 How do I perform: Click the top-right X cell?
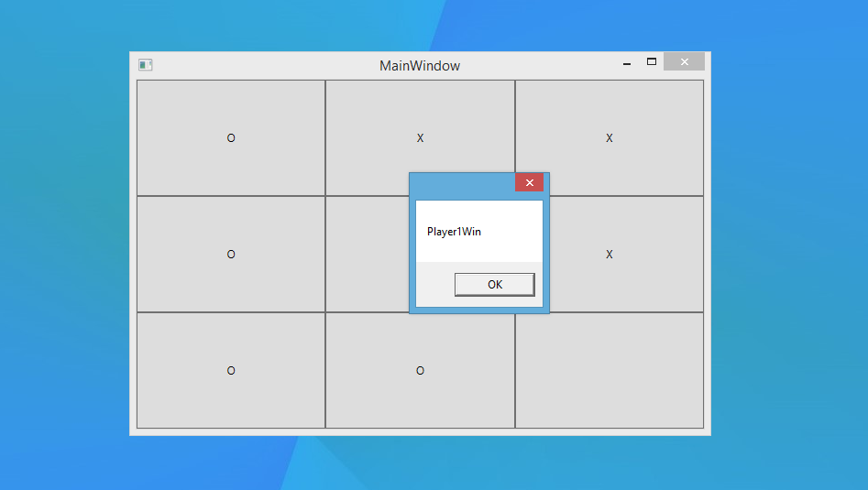point(609,137)
